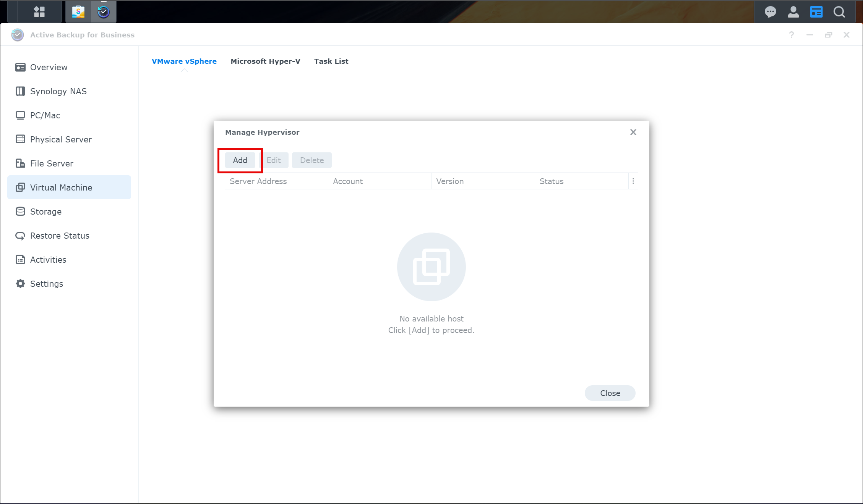Select Overview in the sidebar
Viewport: 863px width, 504px height.
tap(49, 67)
